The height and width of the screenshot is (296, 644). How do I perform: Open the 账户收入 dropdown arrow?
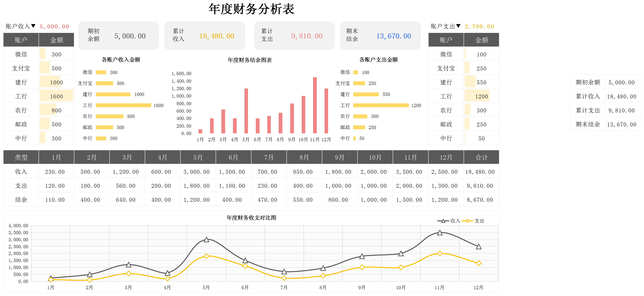pyautogui.click(x=33, y=26)
